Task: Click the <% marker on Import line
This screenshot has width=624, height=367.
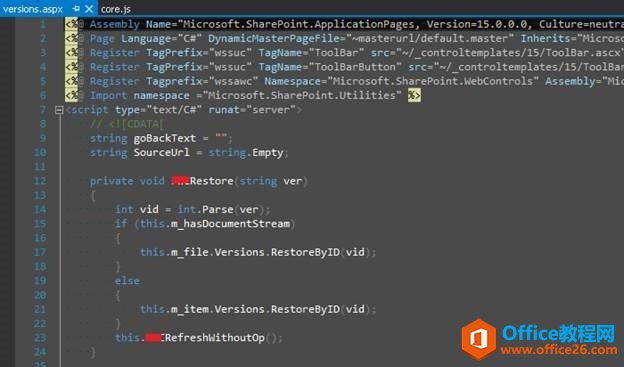Action: tap(72, 96)
